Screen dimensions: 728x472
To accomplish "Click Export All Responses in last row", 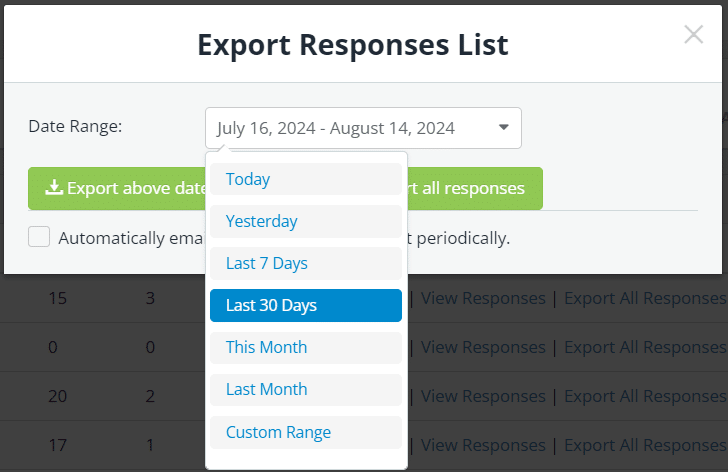I will (645, 445).
